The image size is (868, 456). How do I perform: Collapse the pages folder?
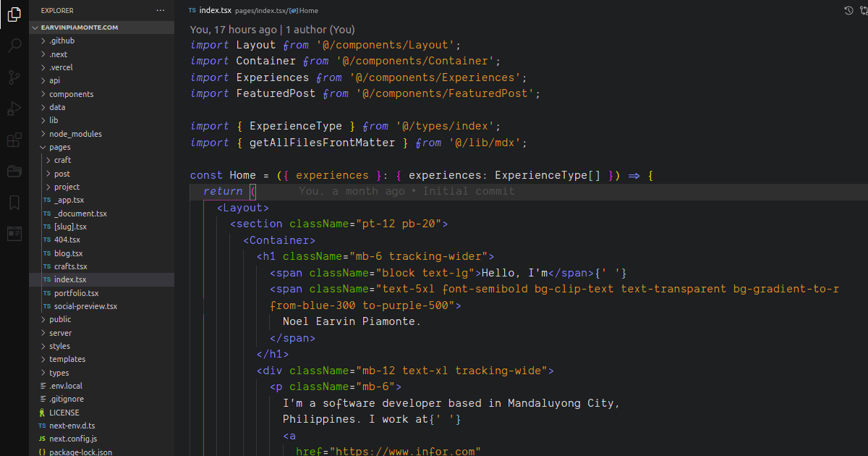pyautogui.click(x=60, y=147)
